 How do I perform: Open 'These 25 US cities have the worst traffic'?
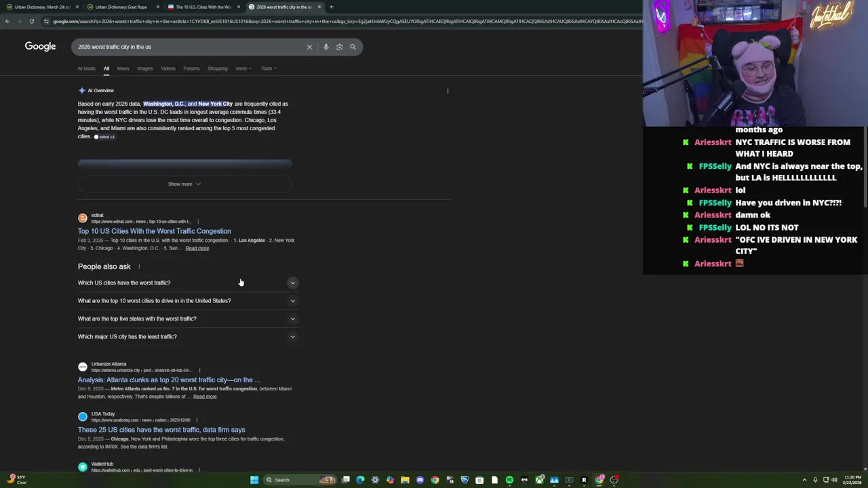161,430
